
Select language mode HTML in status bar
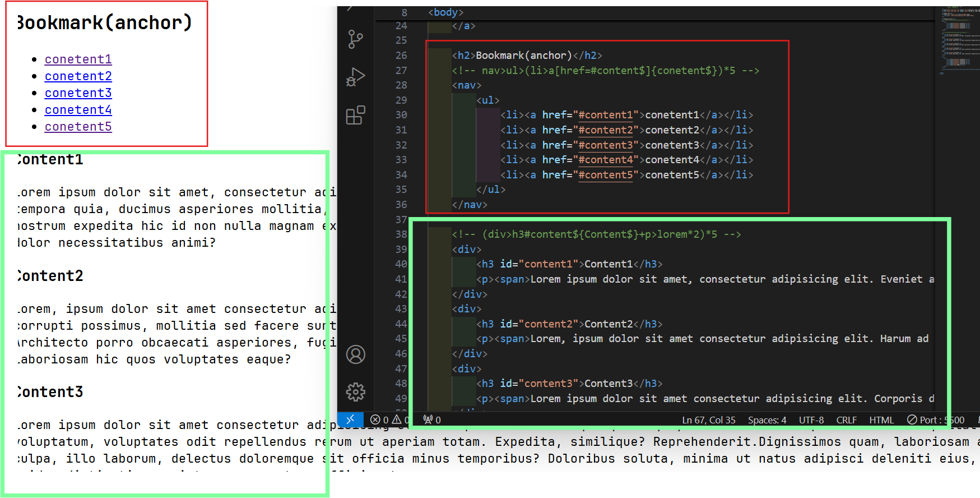tap(881, 419)
